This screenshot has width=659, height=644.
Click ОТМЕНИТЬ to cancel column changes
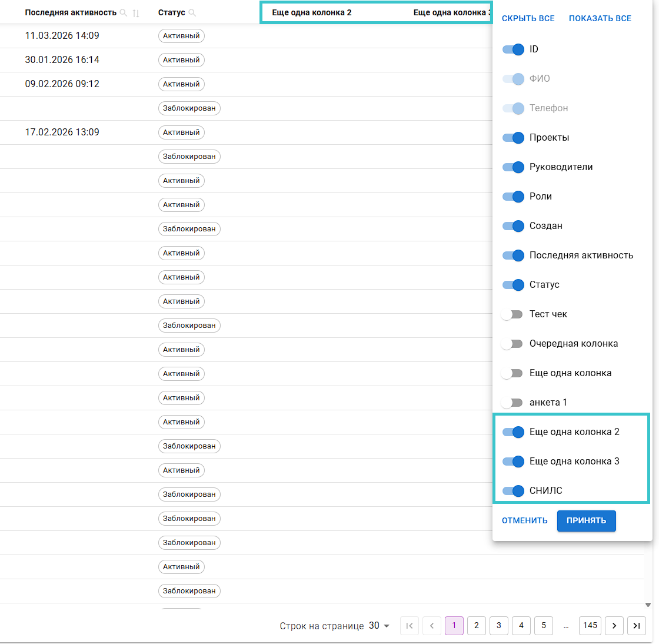tap(524, 520)
